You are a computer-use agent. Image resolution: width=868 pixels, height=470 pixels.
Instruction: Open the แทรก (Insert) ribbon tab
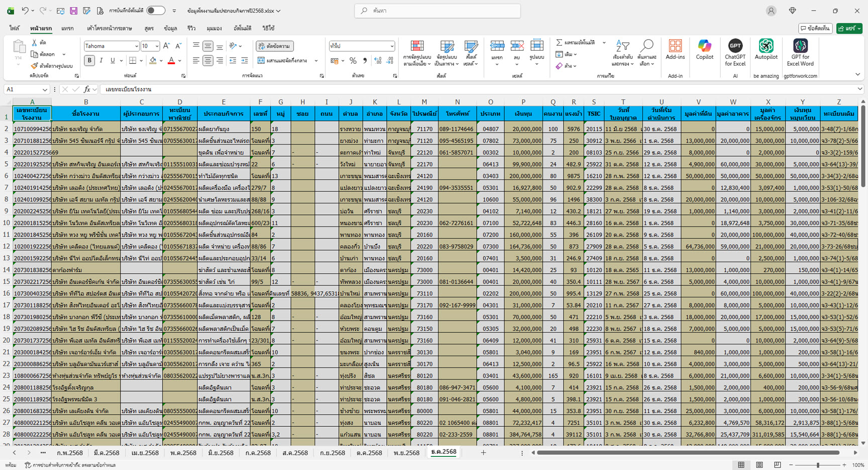(x=67, y=29)
